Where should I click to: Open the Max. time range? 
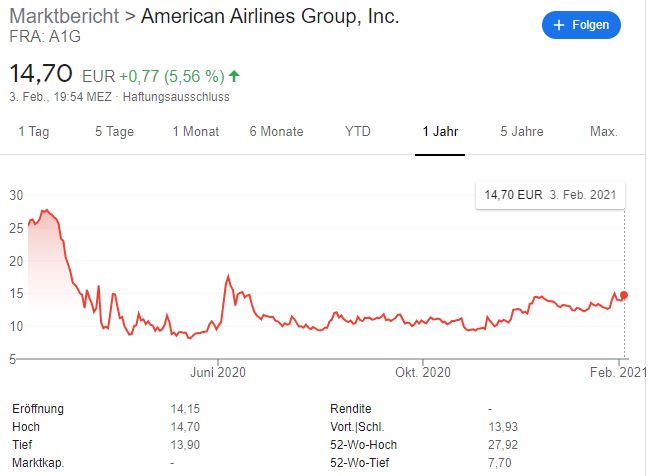(603, 132)
